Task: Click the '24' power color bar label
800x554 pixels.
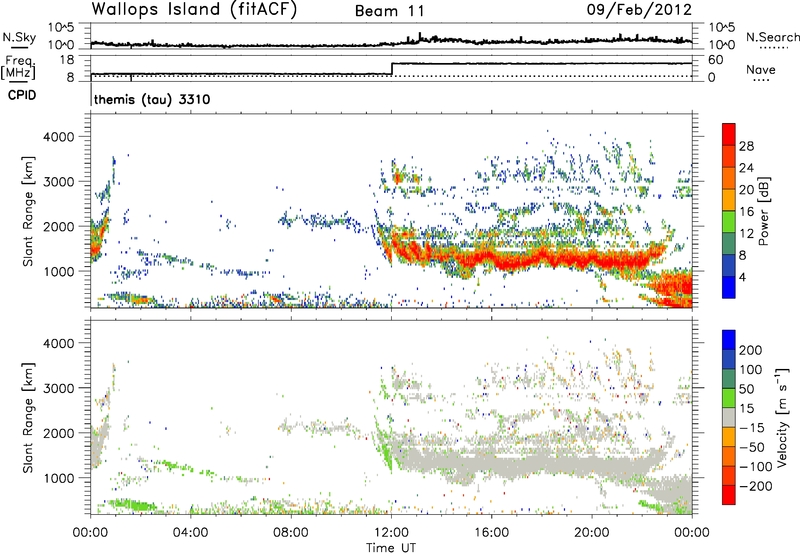Action: [746, 168]
